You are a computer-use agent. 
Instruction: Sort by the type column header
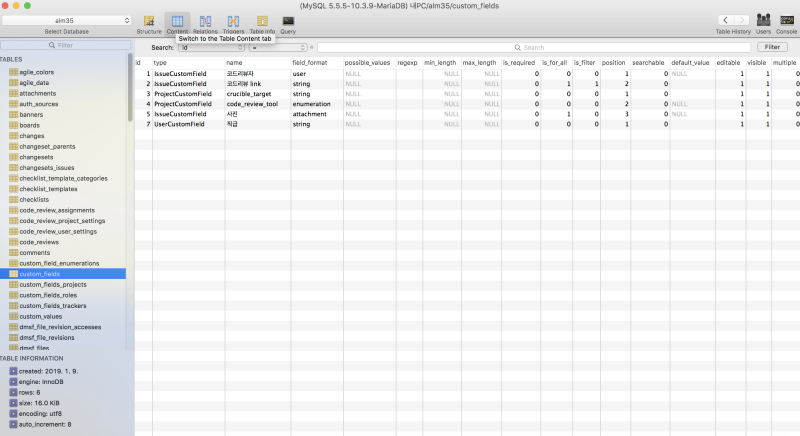coord(188,63)
